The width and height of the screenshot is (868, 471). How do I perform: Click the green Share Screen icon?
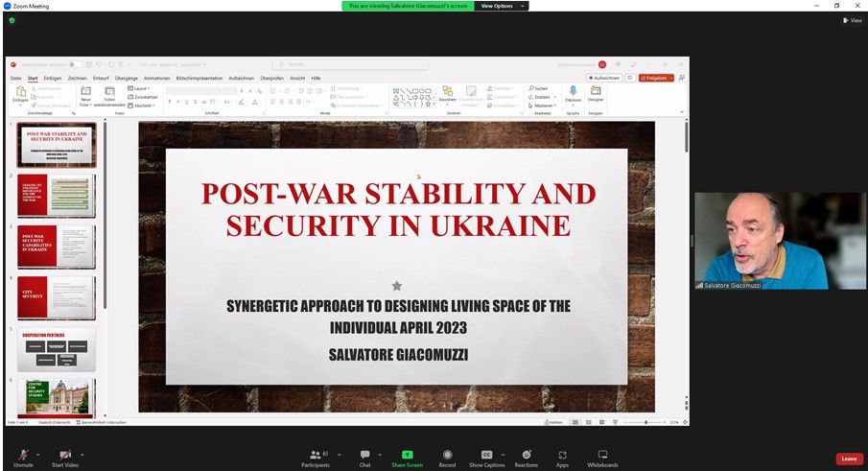[407, 455]
